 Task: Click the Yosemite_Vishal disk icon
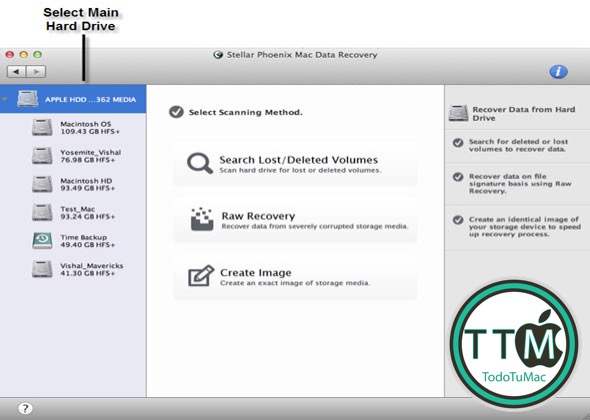tap(42, 155)
